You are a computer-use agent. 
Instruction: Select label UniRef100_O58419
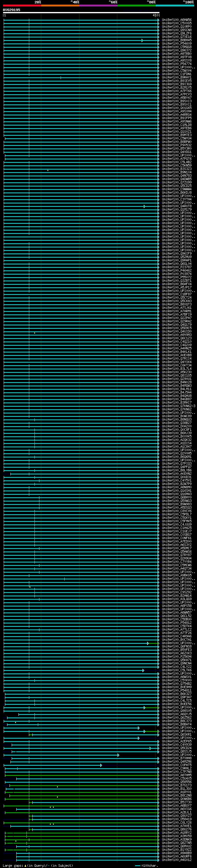pos(177,819)
